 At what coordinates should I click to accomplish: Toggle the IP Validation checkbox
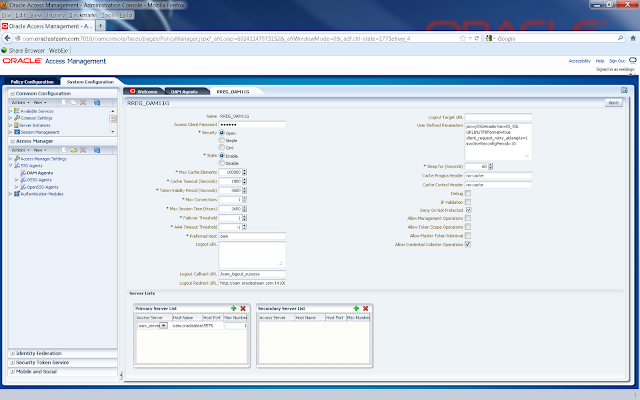click(x=468, y=202)
